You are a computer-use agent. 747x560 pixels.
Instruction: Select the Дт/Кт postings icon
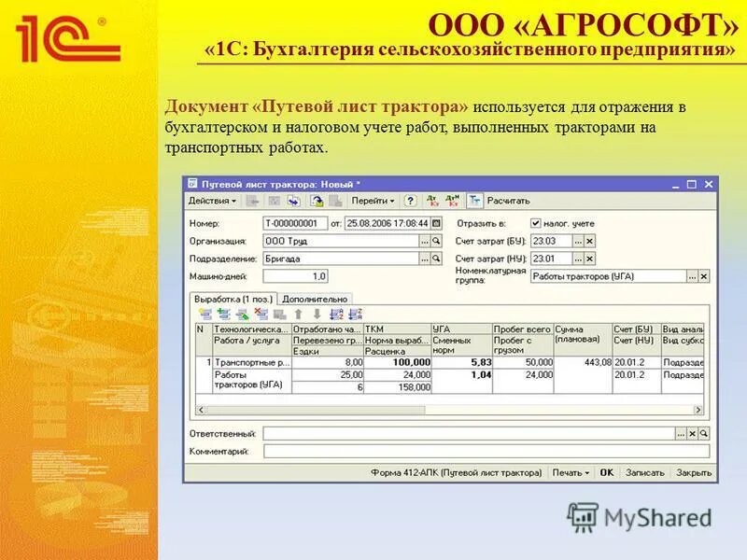[431, 201]
